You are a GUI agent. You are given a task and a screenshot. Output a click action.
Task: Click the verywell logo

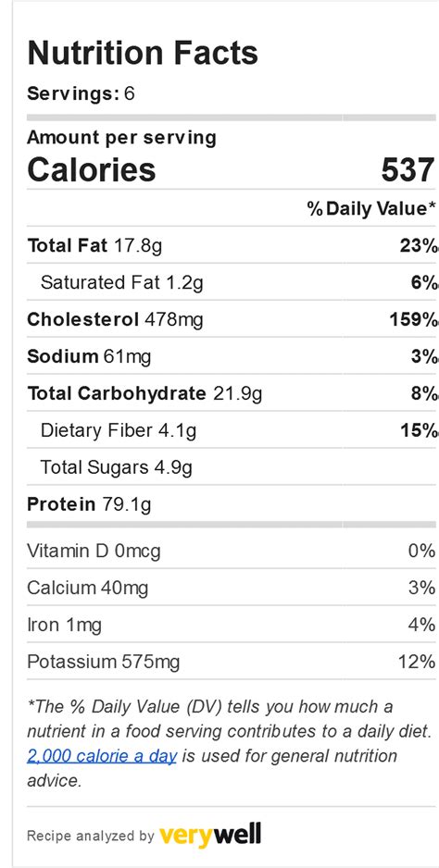[209, 835]
